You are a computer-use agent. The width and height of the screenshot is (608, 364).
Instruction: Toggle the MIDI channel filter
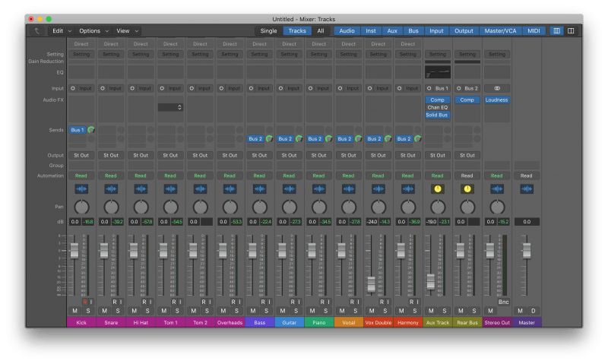coord(534,31)
